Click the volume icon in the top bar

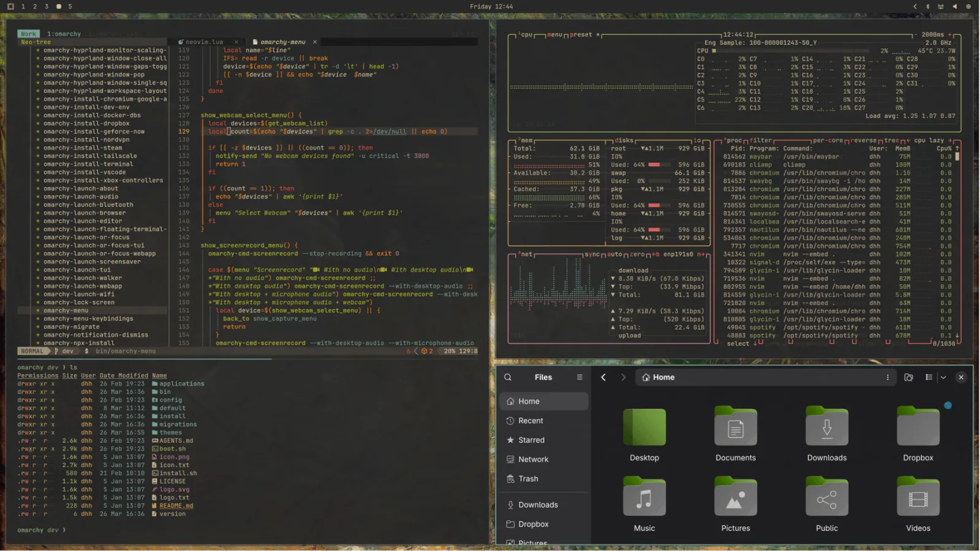point(954,6)
